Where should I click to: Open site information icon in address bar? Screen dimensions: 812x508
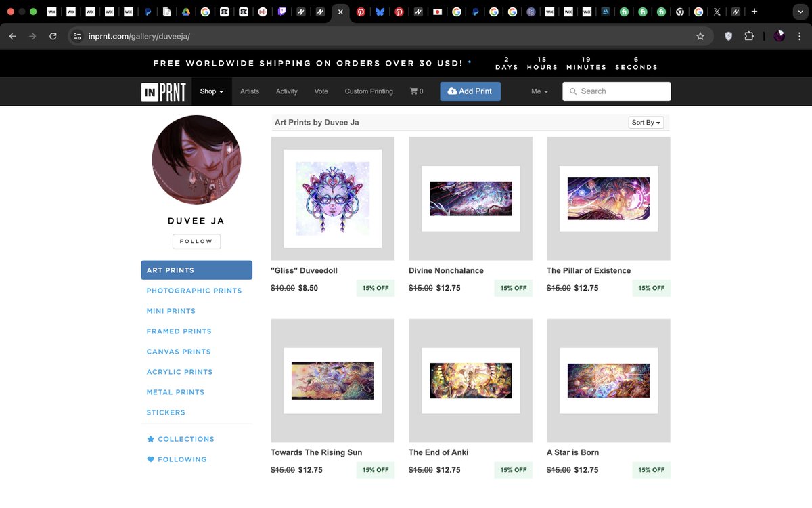(77, 36)
